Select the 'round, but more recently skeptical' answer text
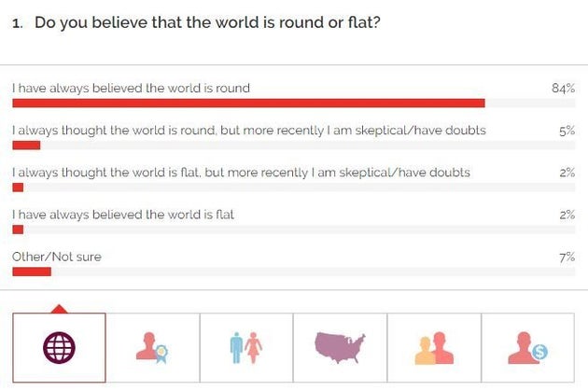Image resolution: width=588 pixels, height=390 pixels. click(248, 131)
